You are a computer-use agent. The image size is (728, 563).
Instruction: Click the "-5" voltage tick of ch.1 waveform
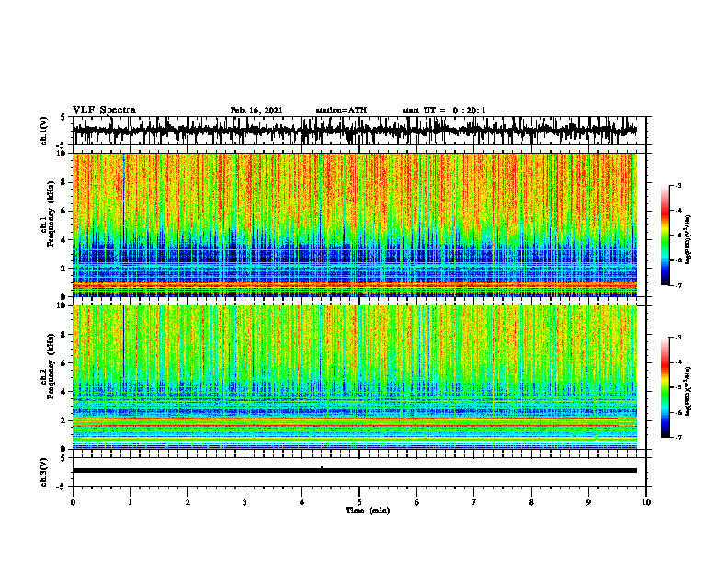point(62,146)
